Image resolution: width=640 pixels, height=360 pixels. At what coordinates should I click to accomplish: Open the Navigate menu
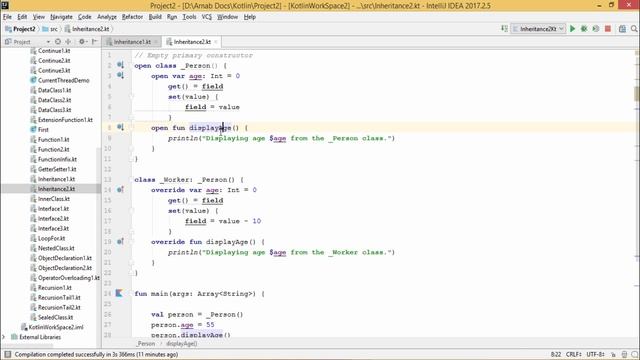61,17
